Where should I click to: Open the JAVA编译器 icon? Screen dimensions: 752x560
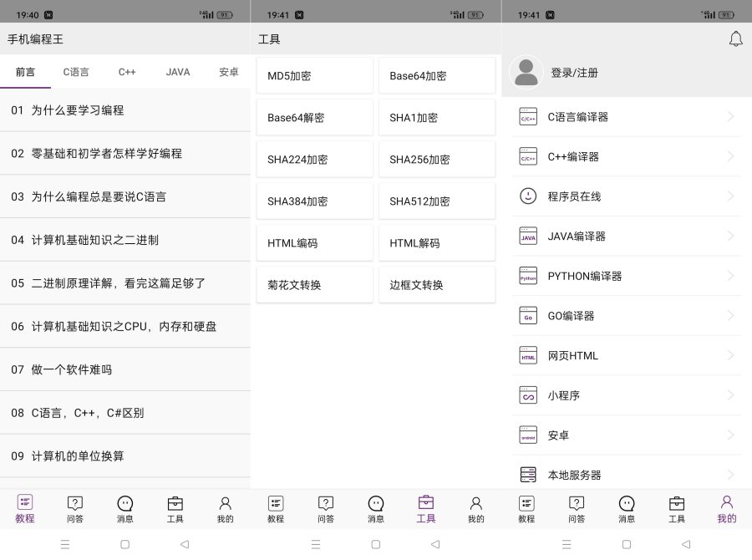tap(527, 236)
